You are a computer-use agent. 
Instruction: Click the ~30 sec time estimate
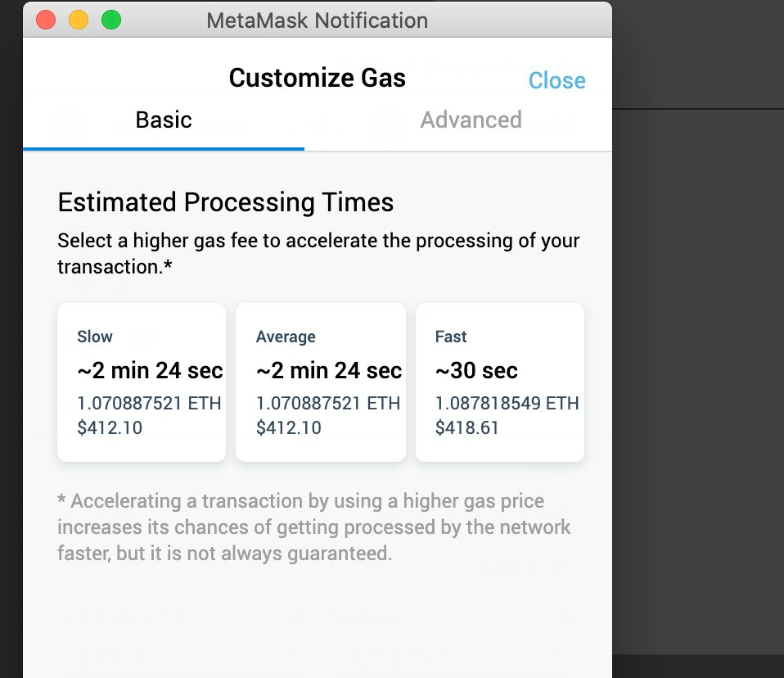click(x=476, y=371)
